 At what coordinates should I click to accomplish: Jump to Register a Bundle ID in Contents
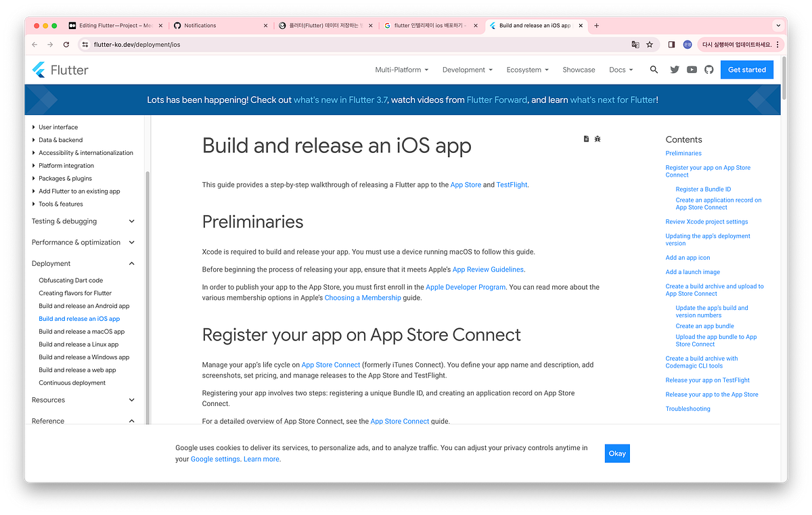click(703, 189)
